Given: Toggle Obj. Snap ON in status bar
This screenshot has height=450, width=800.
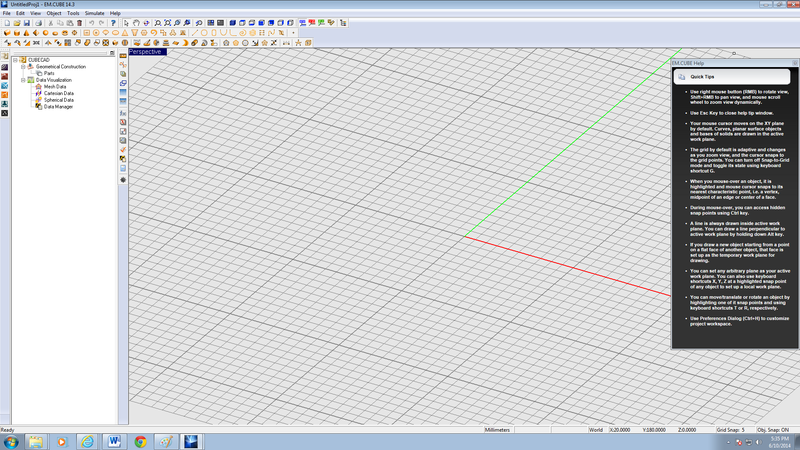Looking at the screenshot, I should point(778,429).
